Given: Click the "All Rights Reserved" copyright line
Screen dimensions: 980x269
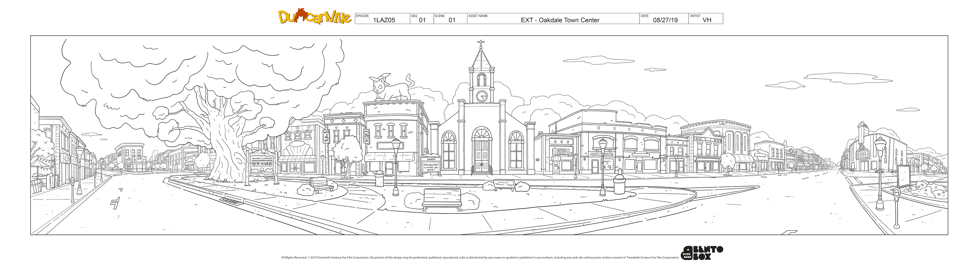Looking at the screenshot, I should point(480,258).
